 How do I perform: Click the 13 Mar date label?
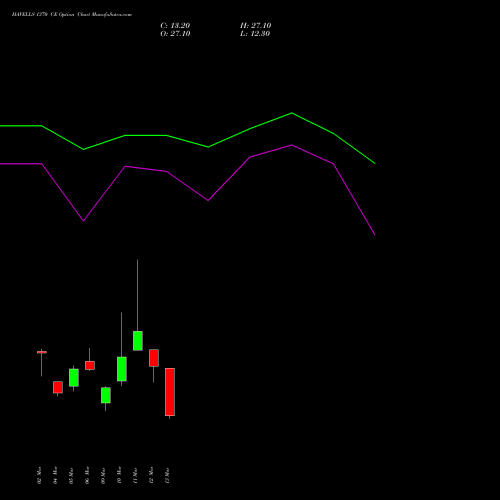tap(167, 475)
